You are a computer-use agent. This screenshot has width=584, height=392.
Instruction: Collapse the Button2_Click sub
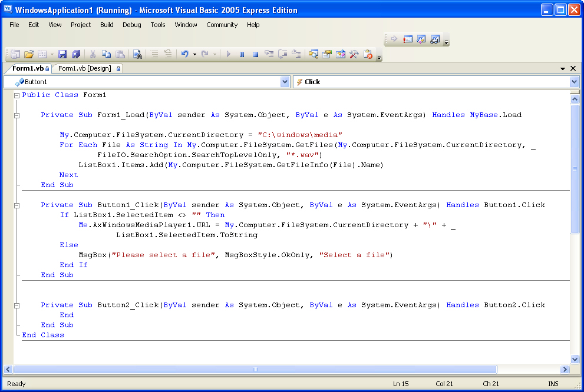tap(17, 305)
